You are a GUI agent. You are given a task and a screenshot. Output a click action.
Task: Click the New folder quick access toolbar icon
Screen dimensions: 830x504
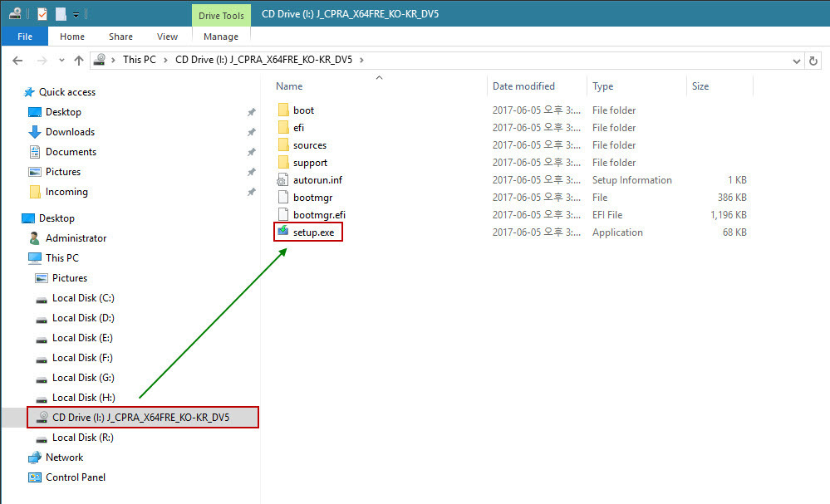[61, 14]
